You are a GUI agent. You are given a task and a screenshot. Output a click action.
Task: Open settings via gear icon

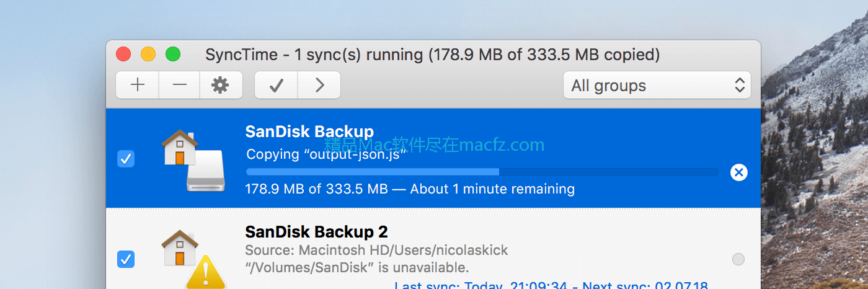[x=220, y=85]
